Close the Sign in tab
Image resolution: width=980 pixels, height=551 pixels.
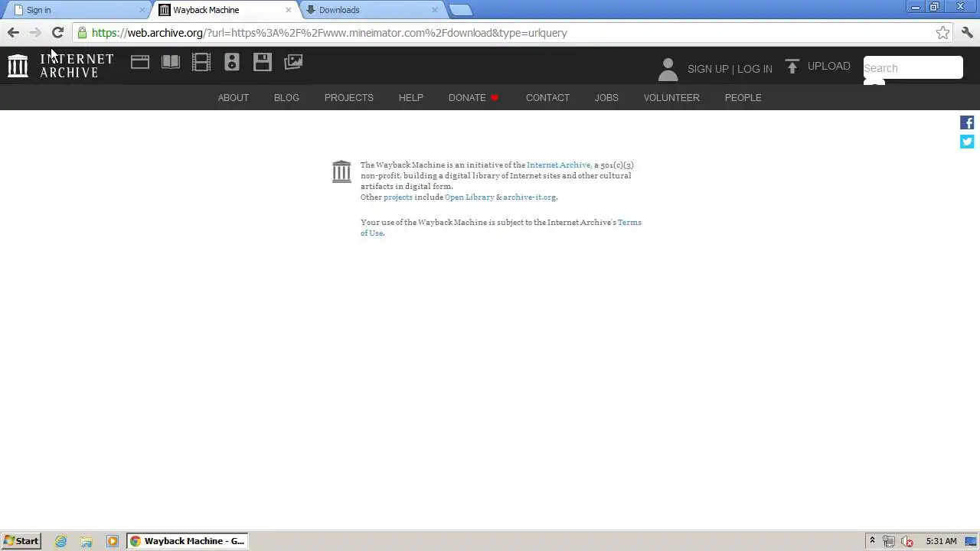142,10
